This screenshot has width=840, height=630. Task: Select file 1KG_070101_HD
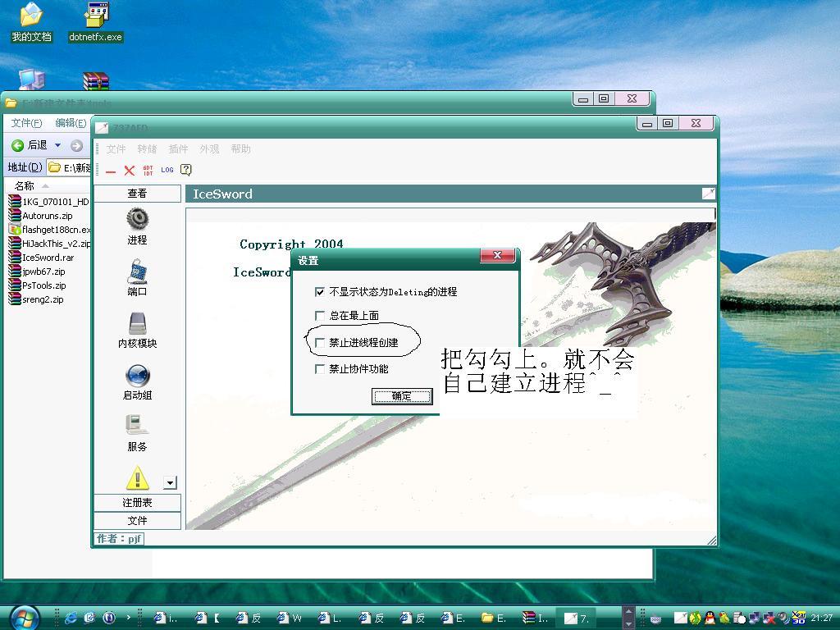[x=49, y=202]
